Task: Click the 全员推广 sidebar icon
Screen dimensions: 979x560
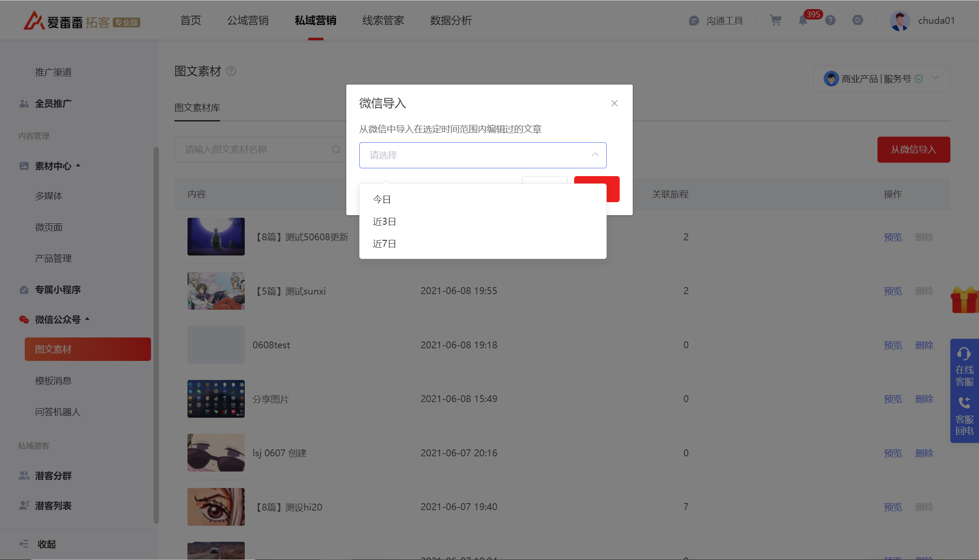Action: pos(24,104)
